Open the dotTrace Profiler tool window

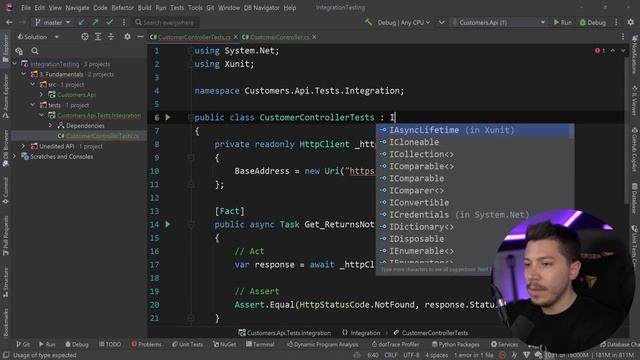(395, 344)
